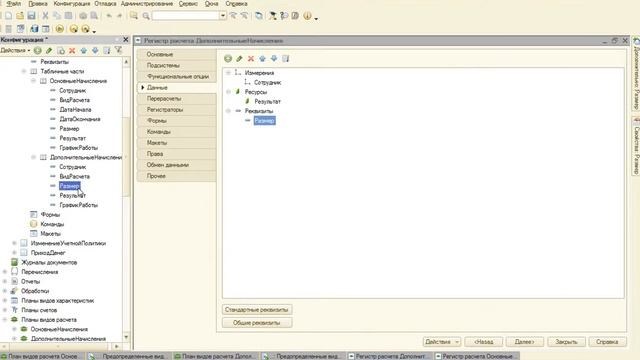Viewport: 640px width, 360px height.
Task: Click pencil Edit icon in Конфигурация panel toolbar
Action: click(49, 50)
